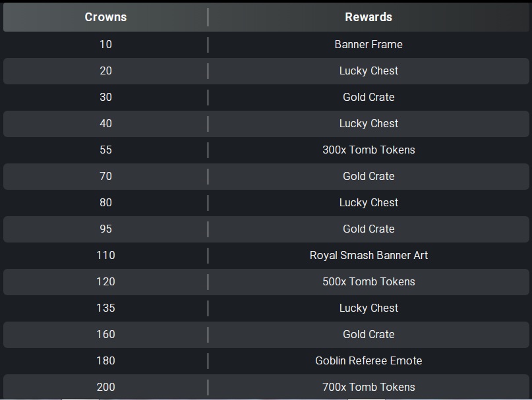Select the 700x Tomb Tokens reward
This screenshot has height=400, width=532.
(x=369, y=387)
